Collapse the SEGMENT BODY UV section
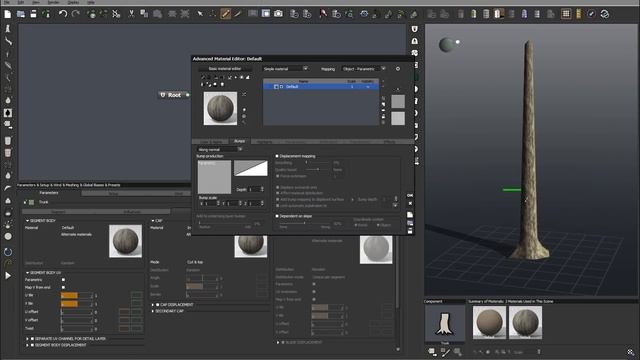 pyautogui.click(x=27, y=273)
